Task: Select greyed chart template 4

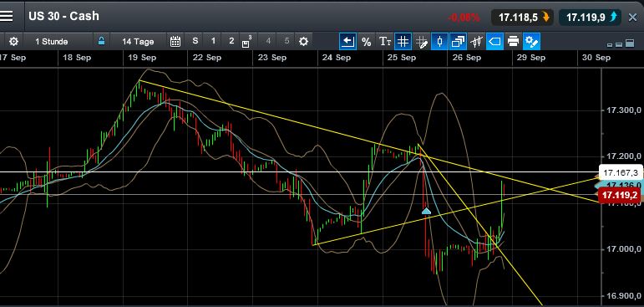Action: click(268, 41)
